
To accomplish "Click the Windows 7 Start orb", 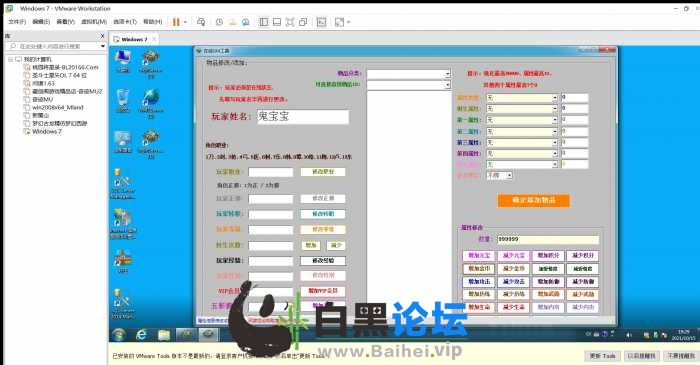I will click(x=119, y=335).
